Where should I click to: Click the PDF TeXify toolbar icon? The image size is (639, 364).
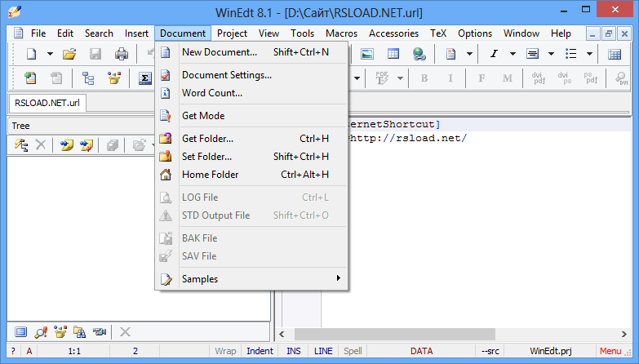coord(382,78)
